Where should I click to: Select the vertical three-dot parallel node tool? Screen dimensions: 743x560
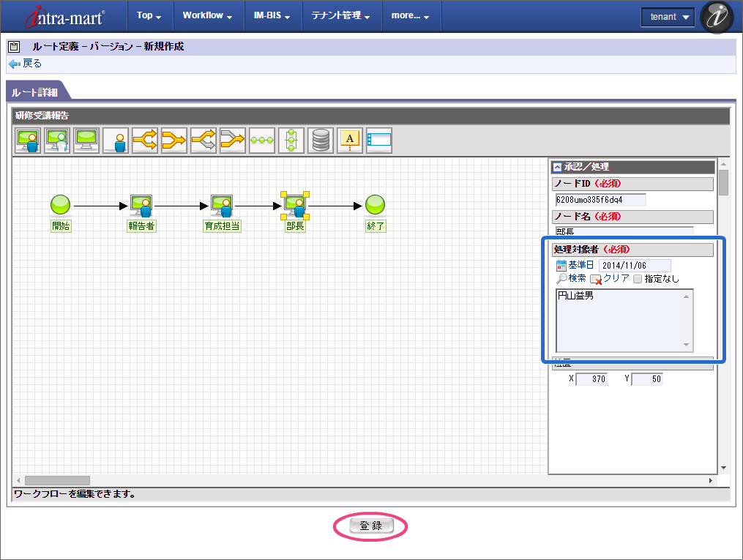[x=291, y=141]
